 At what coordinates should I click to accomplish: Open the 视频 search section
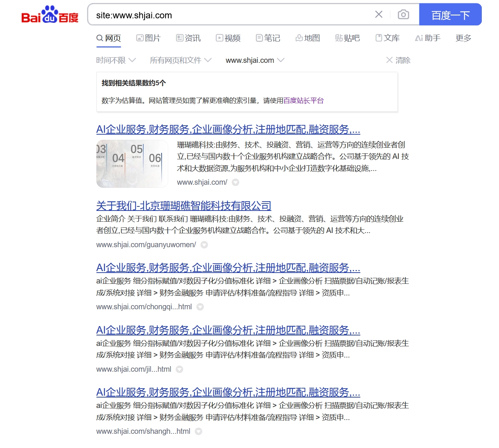point(228,38)
